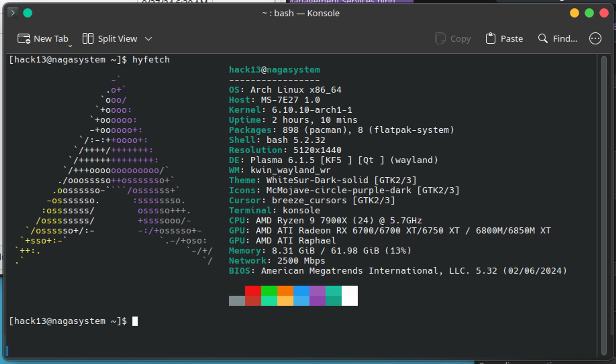The width and height of the screenshot is (616, 364).
Task: Click the bright green color block
Action: (x=269, y=290)
